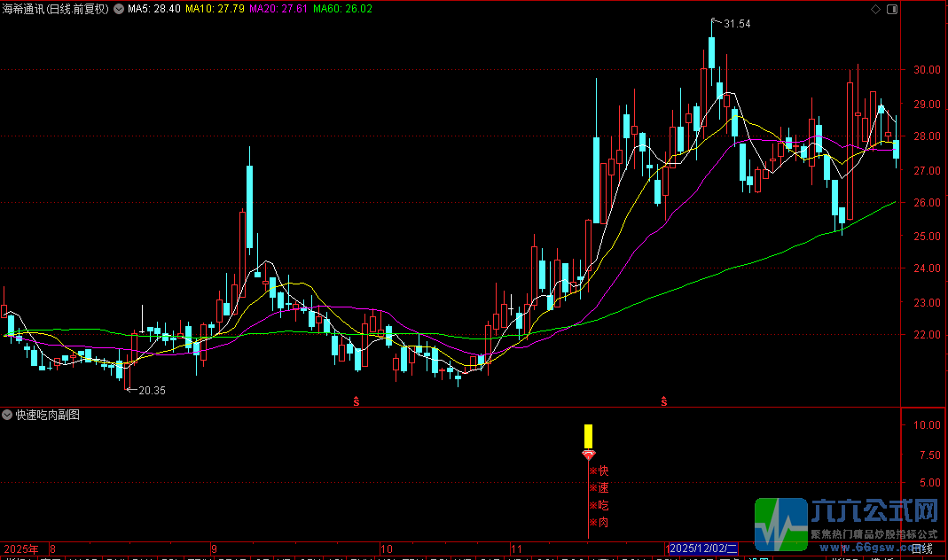Click the 2025年 label on time axis

click(21, 549)
